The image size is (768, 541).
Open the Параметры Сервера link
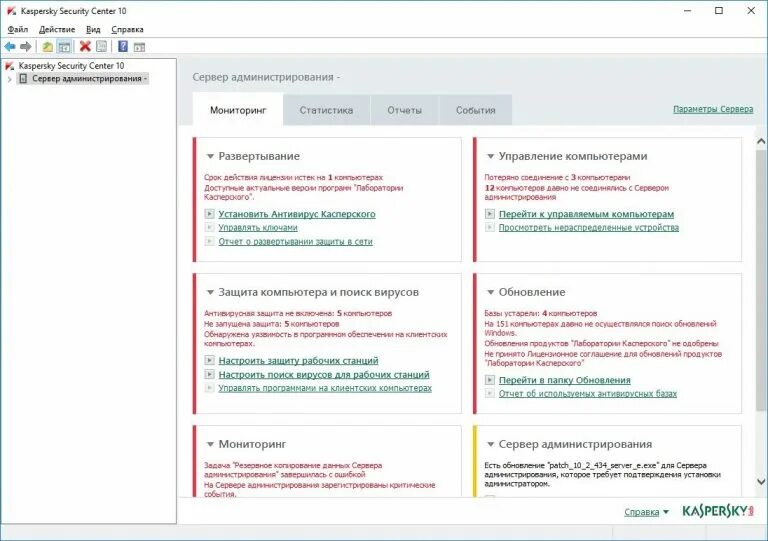pyautogui.click(x=713, y=109)
